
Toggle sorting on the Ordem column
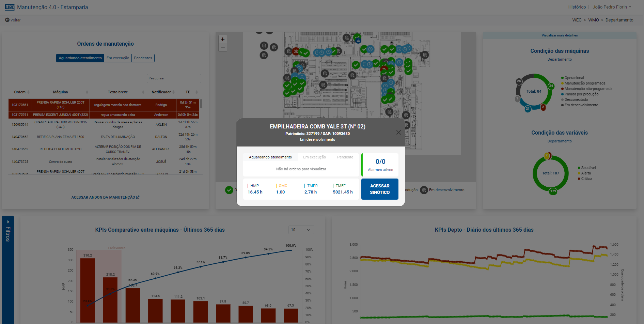click(x=28, y=92)
